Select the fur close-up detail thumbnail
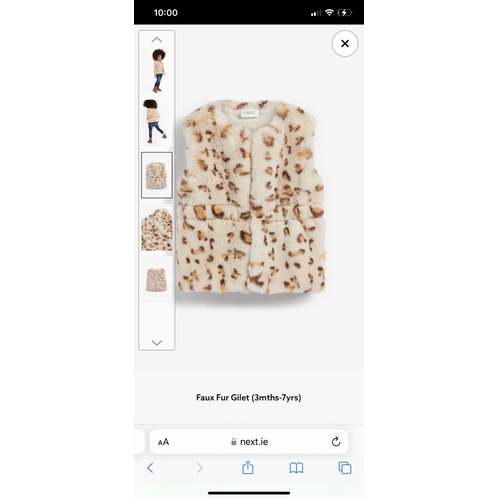499x499 pixels. point(157,229)
